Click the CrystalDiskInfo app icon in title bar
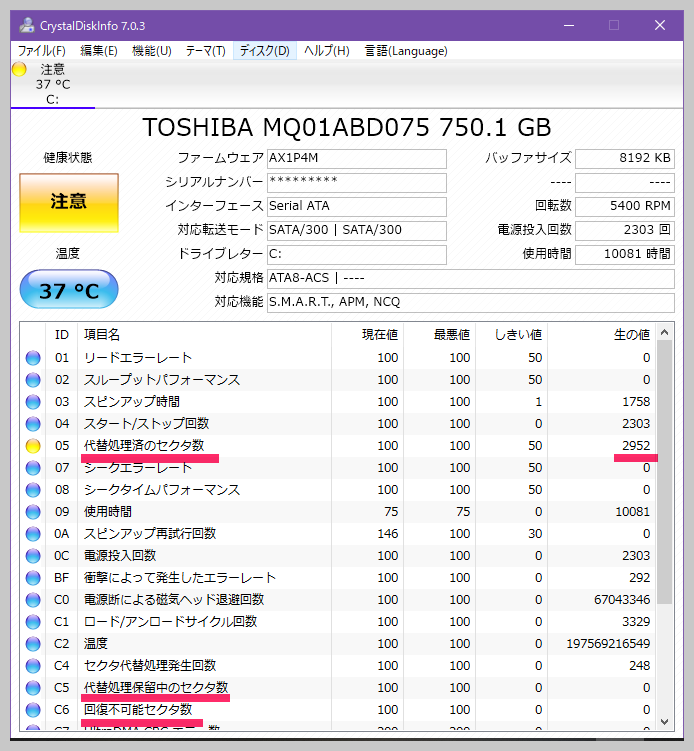 (x=27, y=25)
